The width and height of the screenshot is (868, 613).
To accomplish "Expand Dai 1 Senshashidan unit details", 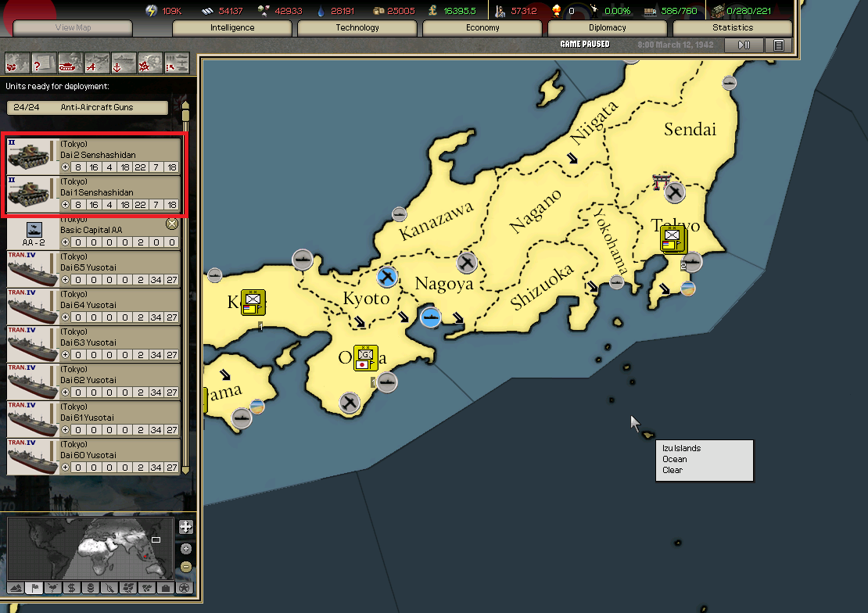I will [x=66, y=205].
